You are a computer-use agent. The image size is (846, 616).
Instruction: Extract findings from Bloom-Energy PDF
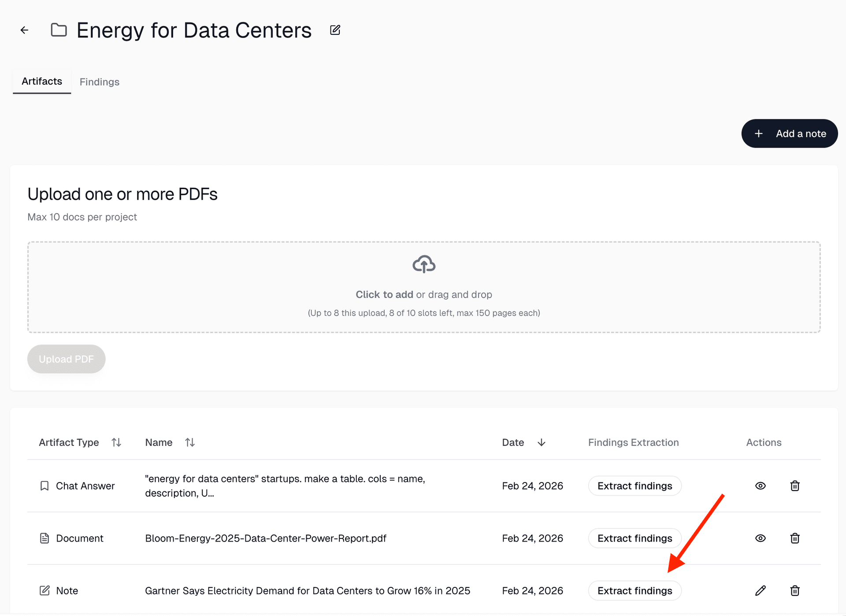(634, 538)
